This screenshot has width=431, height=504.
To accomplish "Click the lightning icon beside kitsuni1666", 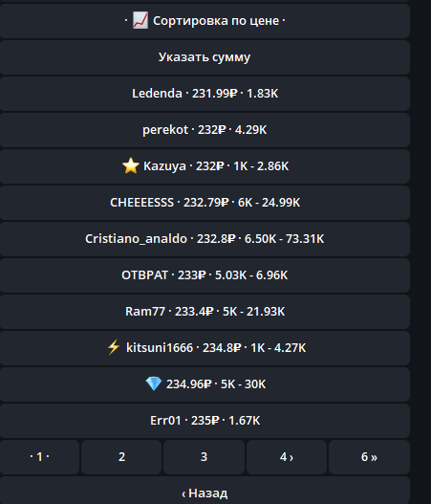I will pyautogui.click(x=114, y=347).
